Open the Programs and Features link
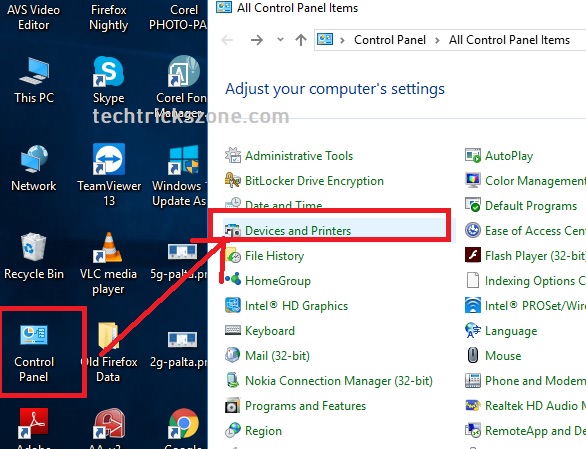 click(305, 406)
